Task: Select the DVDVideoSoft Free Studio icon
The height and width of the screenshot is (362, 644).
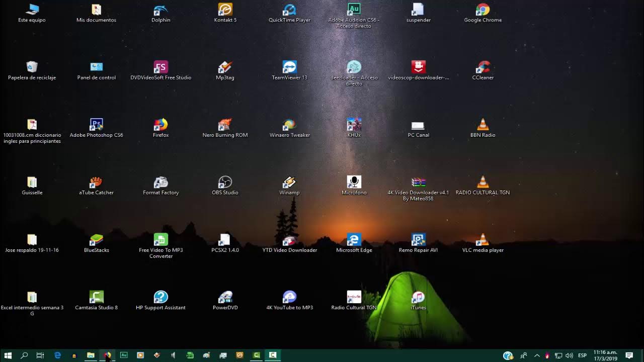Action: point(160,71)
